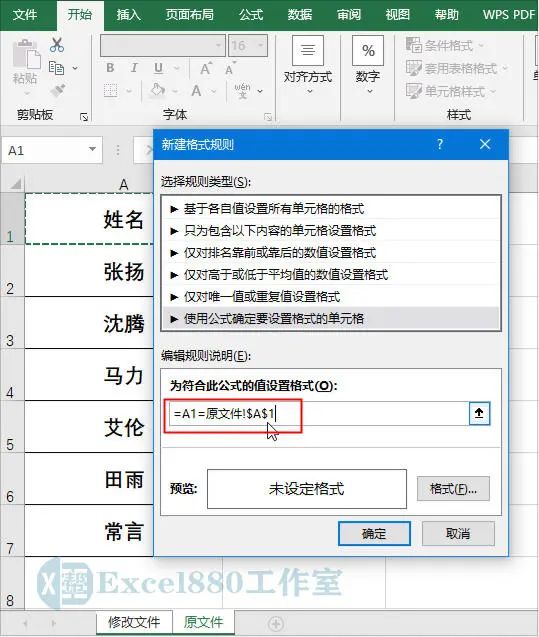Click the 确定 button
The width and height of the screenshot is (539, 637).
pos(374,533)
